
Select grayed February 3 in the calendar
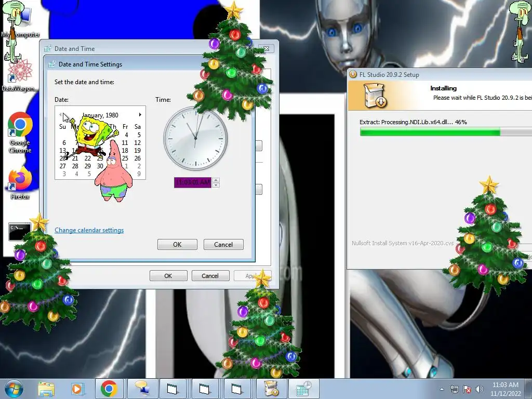pyautogui.click(x=64, y=174)
